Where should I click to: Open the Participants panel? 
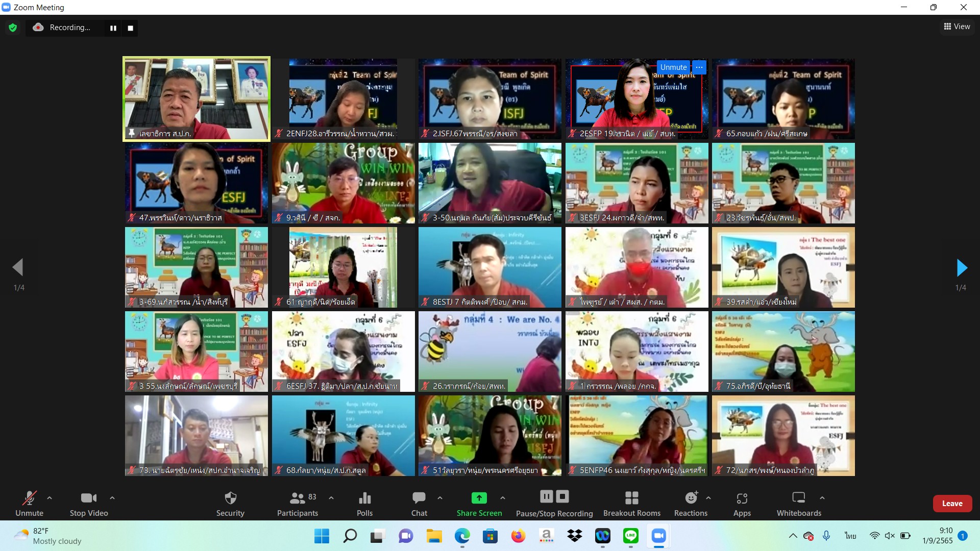(x=298, y=503)
